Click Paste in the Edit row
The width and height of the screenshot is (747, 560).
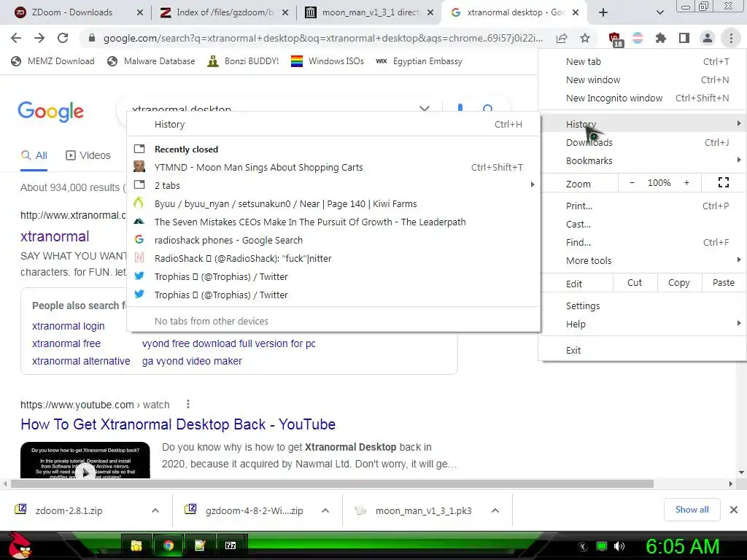(x=723, y=282)
